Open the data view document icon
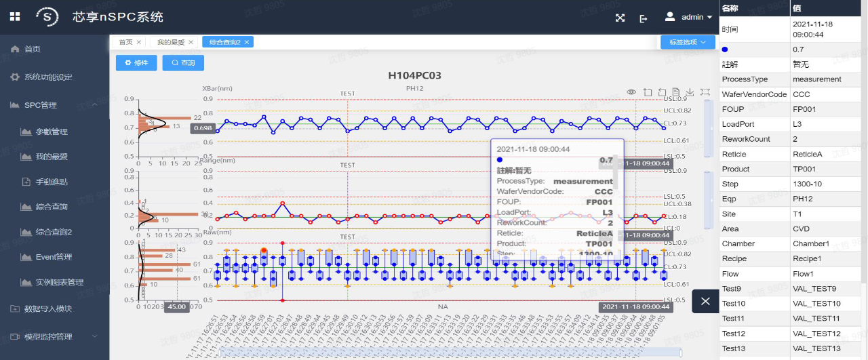 point(676,92)
